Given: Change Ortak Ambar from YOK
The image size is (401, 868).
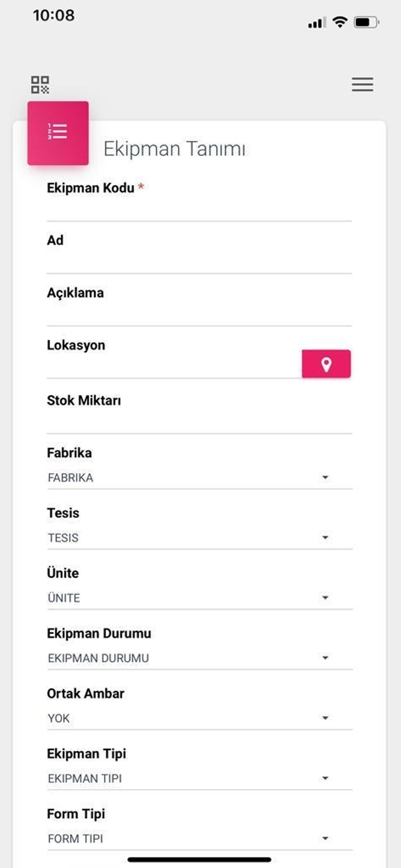Looking at the screenshot, I should pos(200,718).
